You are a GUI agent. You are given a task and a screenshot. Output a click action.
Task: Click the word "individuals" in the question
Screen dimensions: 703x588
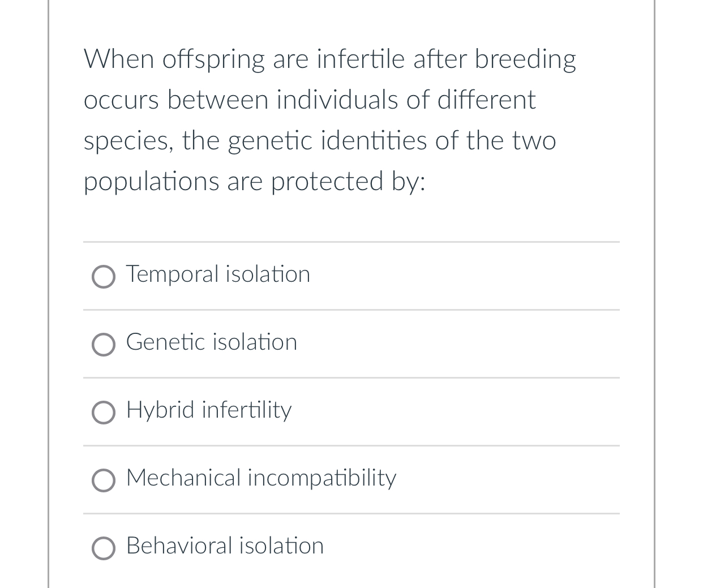click(337, 100)
